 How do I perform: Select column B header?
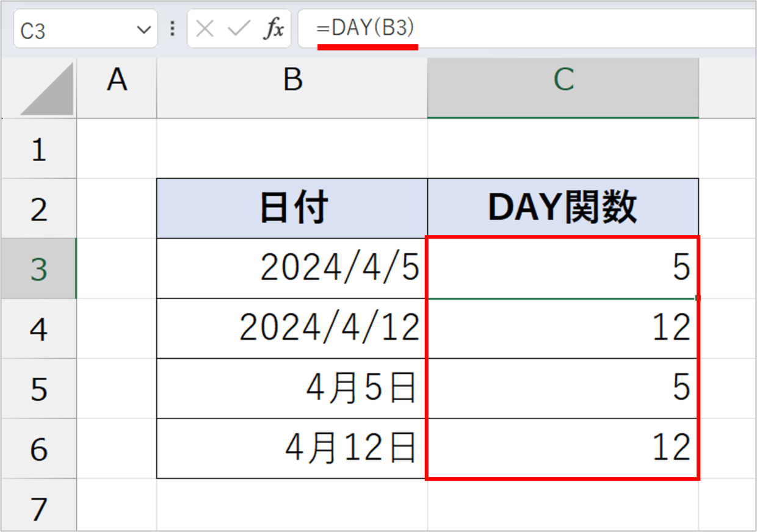(292, 88)
